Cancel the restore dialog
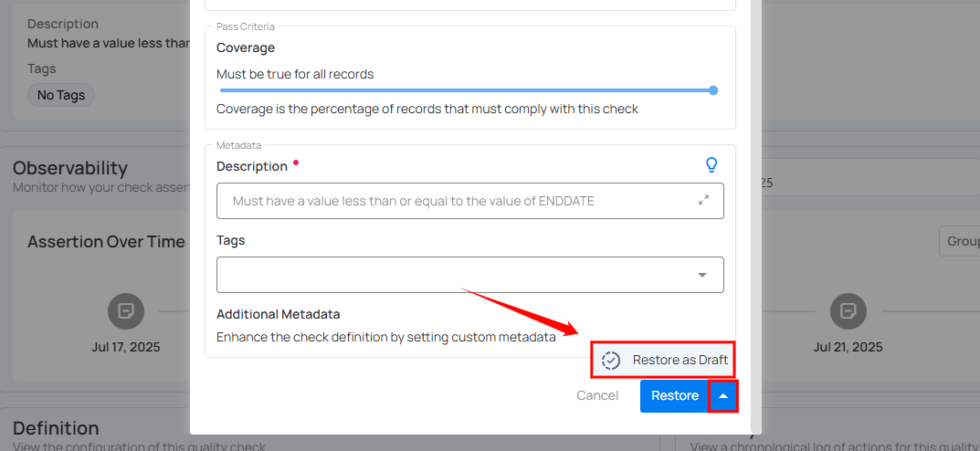This screenshot has width=980, height=451. (x=597, y=396)
